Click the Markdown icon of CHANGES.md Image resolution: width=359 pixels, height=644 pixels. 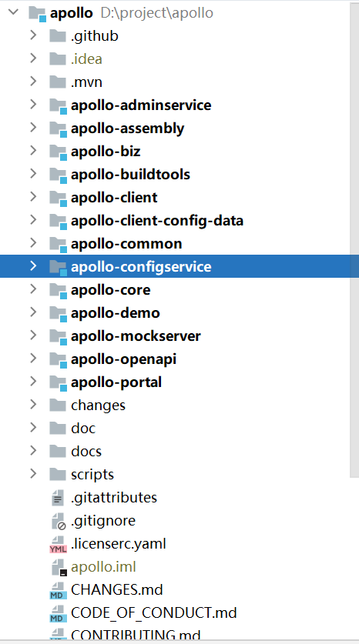pyautogui.click(x=58, y=591)
